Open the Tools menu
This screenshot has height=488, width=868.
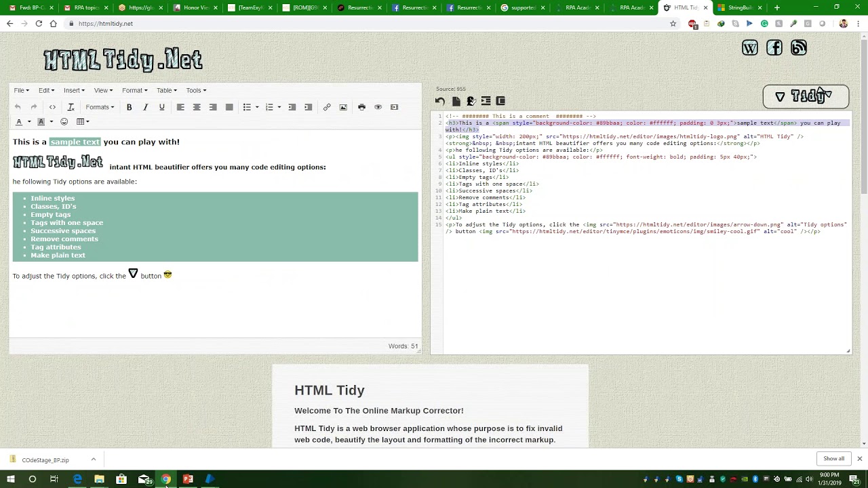196,90
